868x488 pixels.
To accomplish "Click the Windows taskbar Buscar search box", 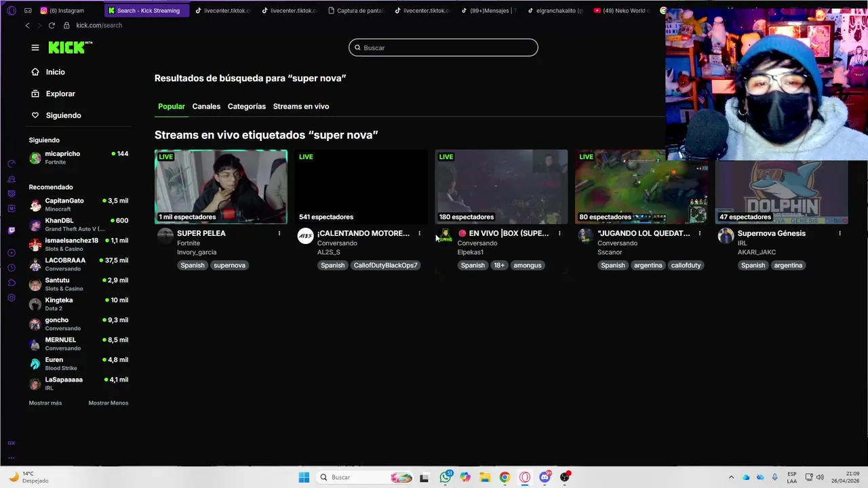I will (x=365, y=477).
